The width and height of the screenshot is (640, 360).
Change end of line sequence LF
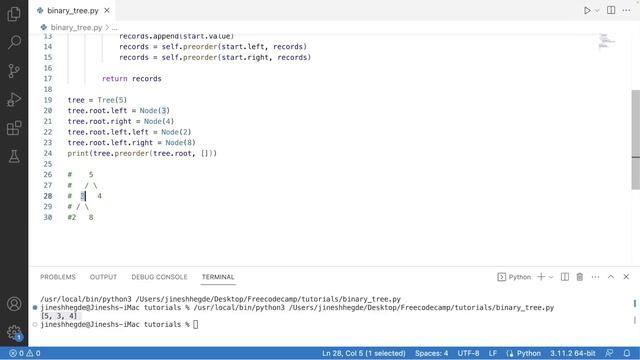[x=493, y=353]
